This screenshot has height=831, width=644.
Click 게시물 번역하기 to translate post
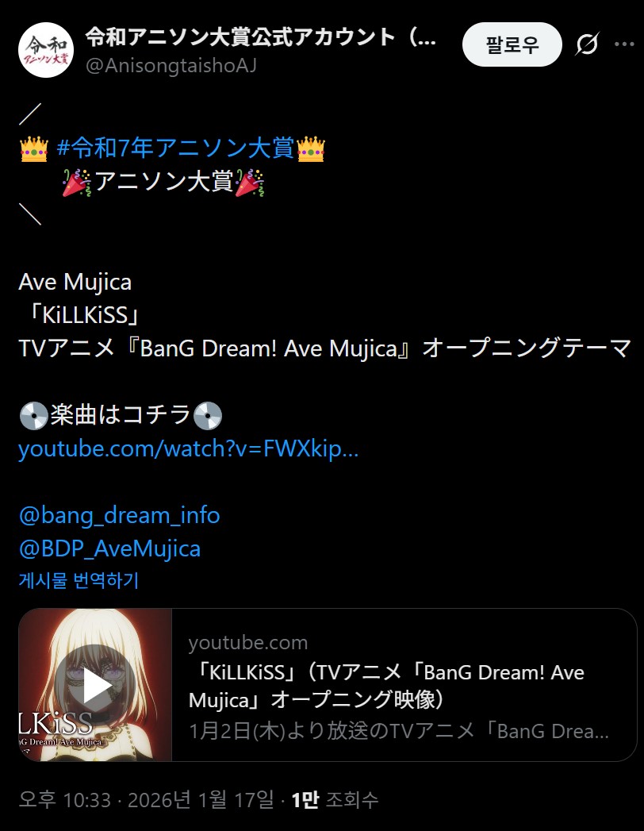[79, 580]
